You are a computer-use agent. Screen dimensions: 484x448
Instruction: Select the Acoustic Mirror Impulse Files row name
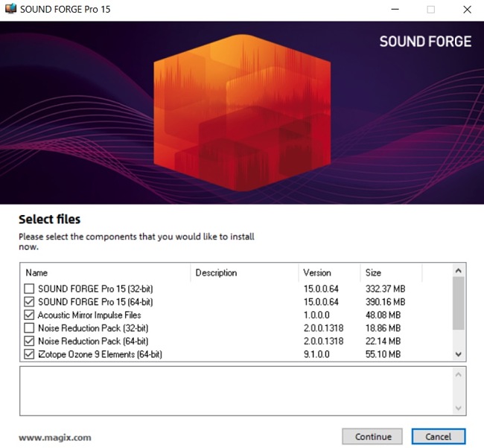[x=89, y=315]
